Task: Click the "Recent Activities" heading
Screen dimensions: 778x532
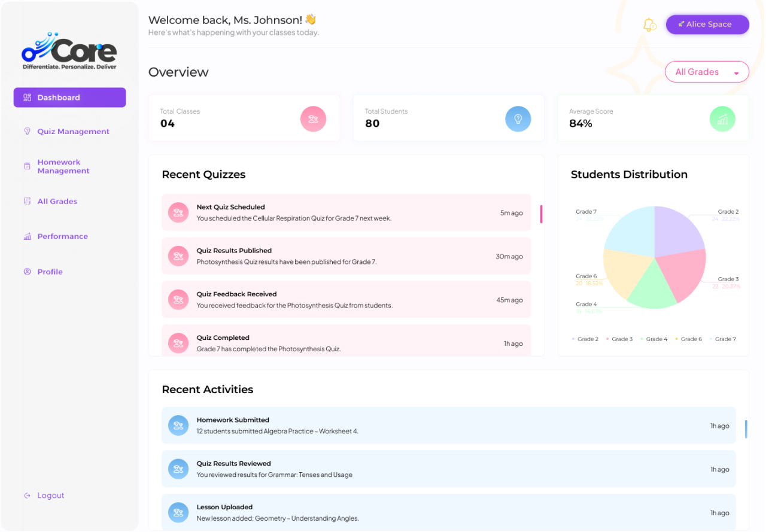Action: point(208,390)
